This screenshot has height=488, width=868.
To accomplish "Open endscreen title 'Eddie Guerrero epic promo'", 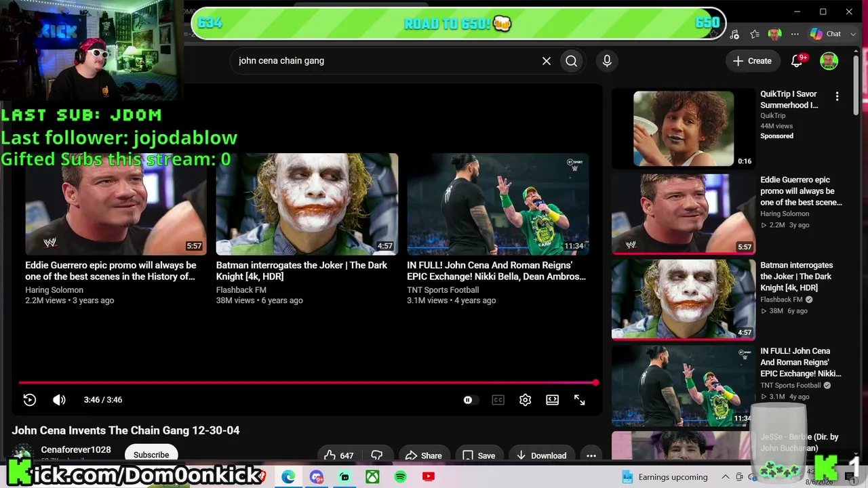I will [111, 271].
